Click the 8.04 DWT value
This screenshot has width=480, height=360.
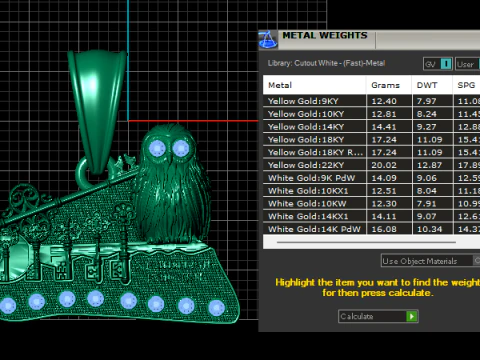tap(427, 191)
